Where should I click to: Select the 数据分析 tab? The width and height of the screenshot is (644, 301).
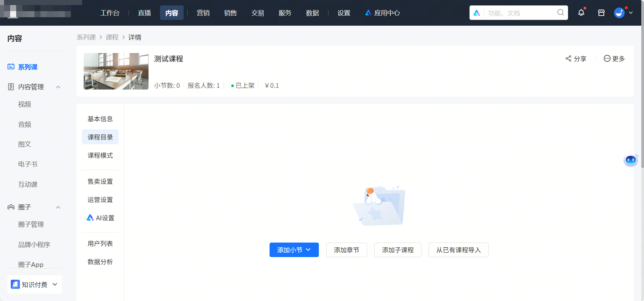[x=100, y=262]
